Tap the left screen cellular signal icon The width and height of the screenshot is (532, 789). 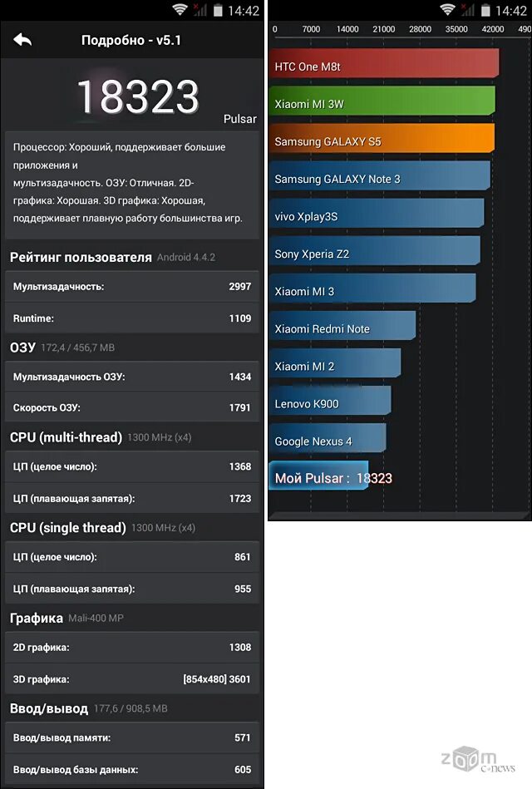(200, 10)
